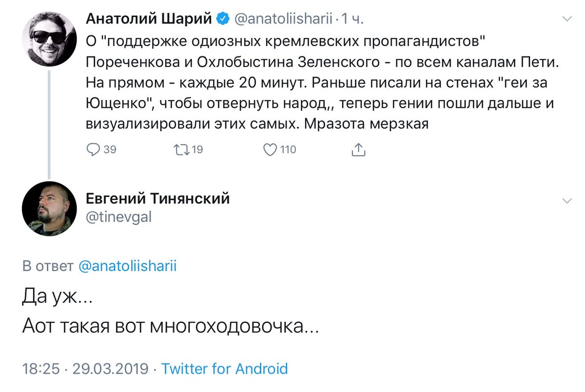Image resolution: width=585 pixels, height=392 pixels.
Task: Expand the options chevron on Тинянский's reply
Action: coord(567,201)
